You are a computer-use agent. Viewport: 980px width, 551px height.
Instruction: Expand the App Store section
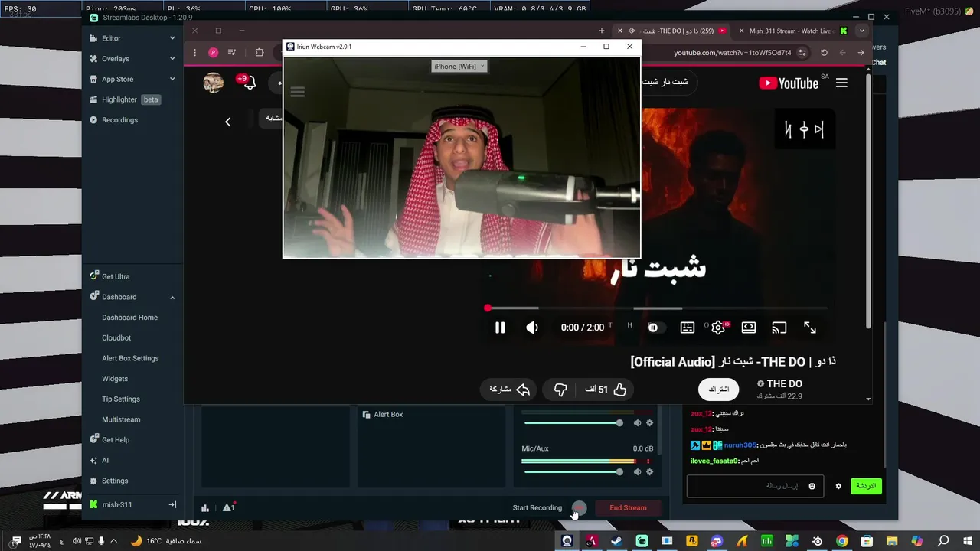click(x=132, y=79)
